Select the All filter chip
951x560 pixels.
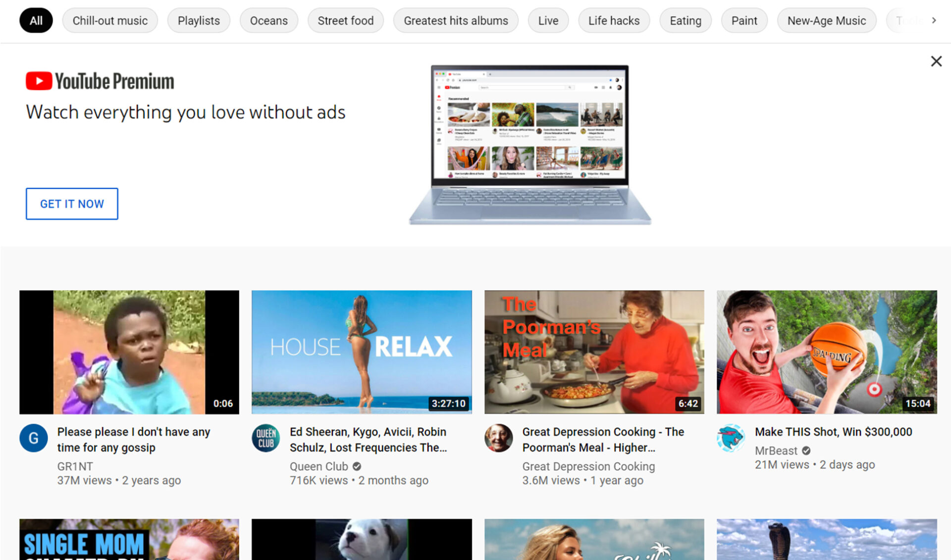pyautogui.click(x=36, y=20)
